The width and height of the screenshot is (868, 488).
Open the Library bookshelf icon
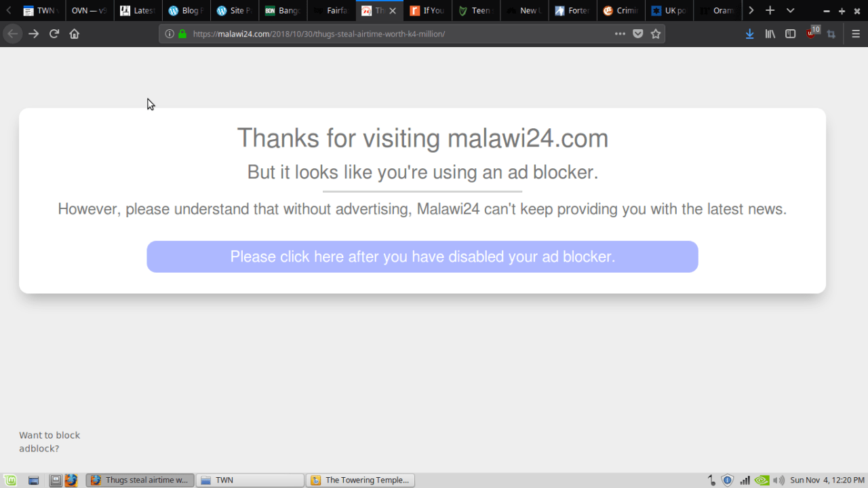770,34
